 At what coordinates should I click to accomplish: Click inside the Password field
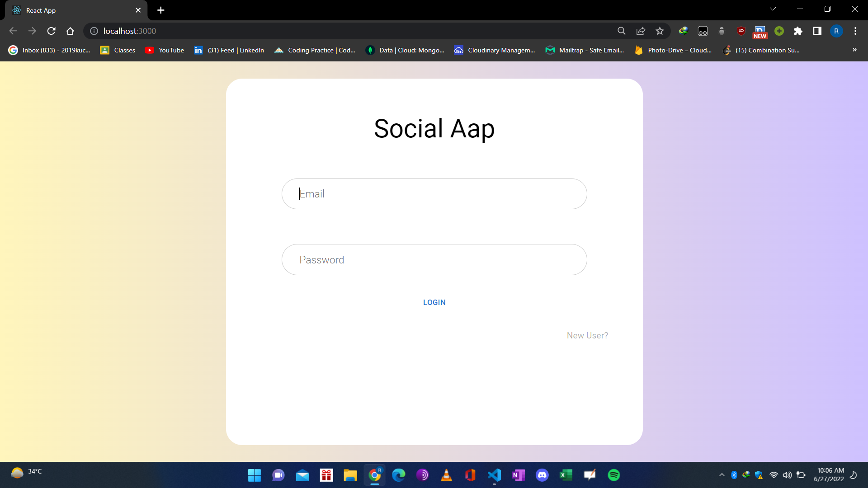[x=434, y=259]
